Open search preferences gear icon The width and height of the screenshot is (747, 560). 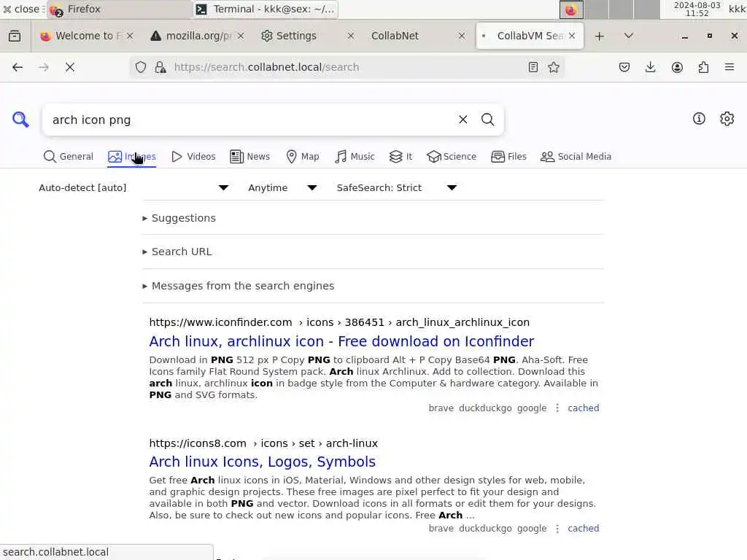click(x=727, y=119)
